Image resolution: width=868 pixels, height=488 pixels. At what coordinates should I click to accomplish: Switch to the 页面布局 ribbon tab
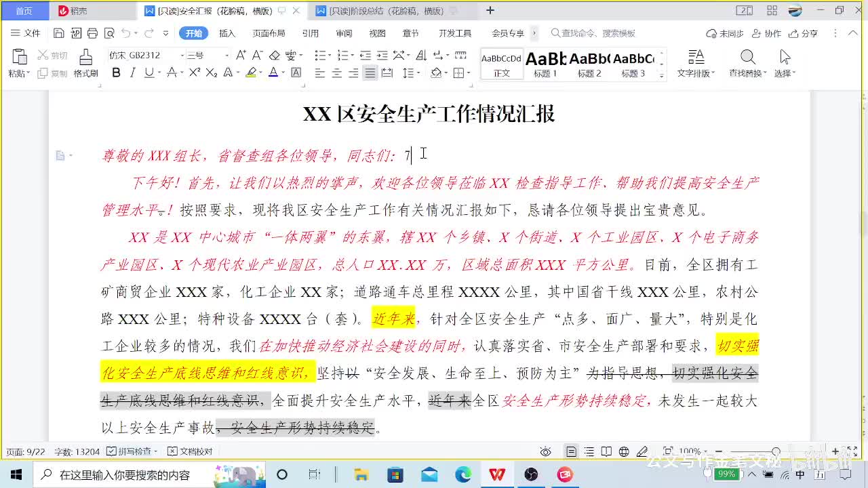click(269, 33)
